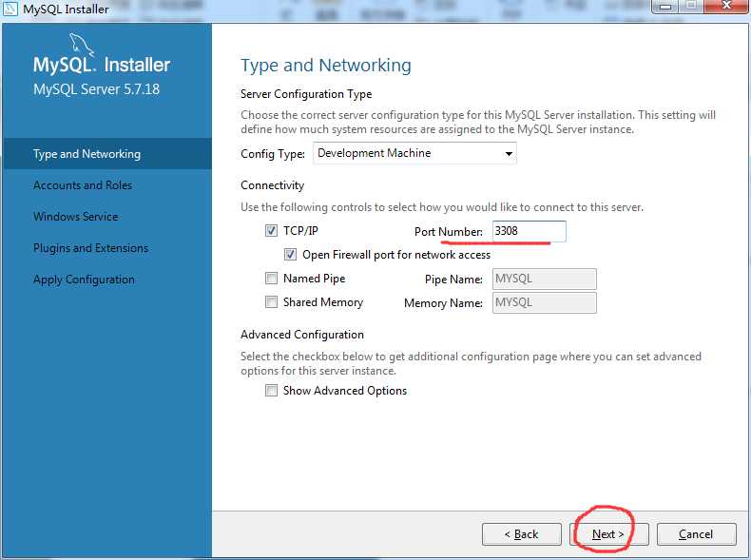Jump to Apply Configuration step
Viewport: 751px width, 560px height.
pos(84,280)
